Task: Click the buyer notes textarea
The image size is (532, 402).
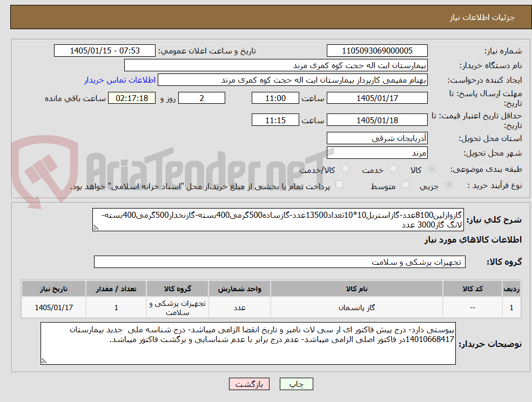Action: (248, 343)
